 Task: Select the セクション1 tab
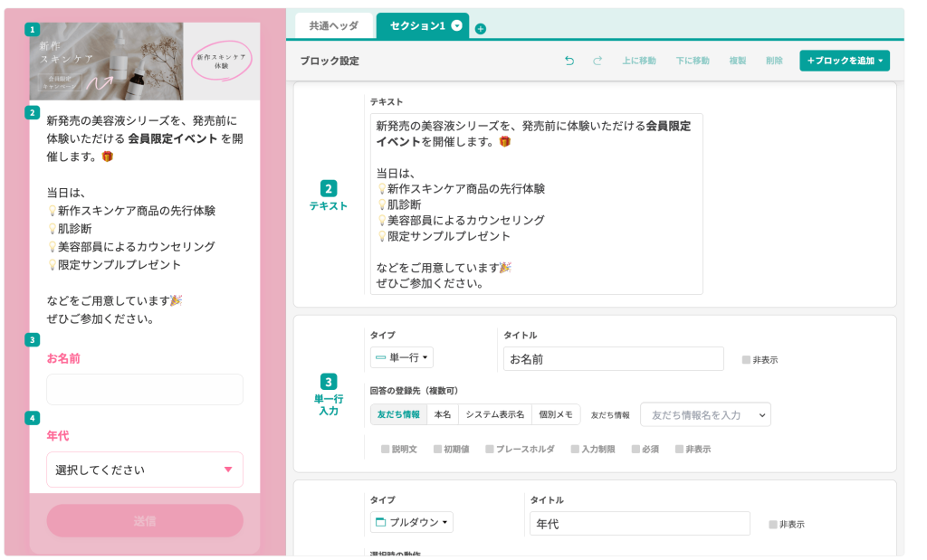point(417,25)
